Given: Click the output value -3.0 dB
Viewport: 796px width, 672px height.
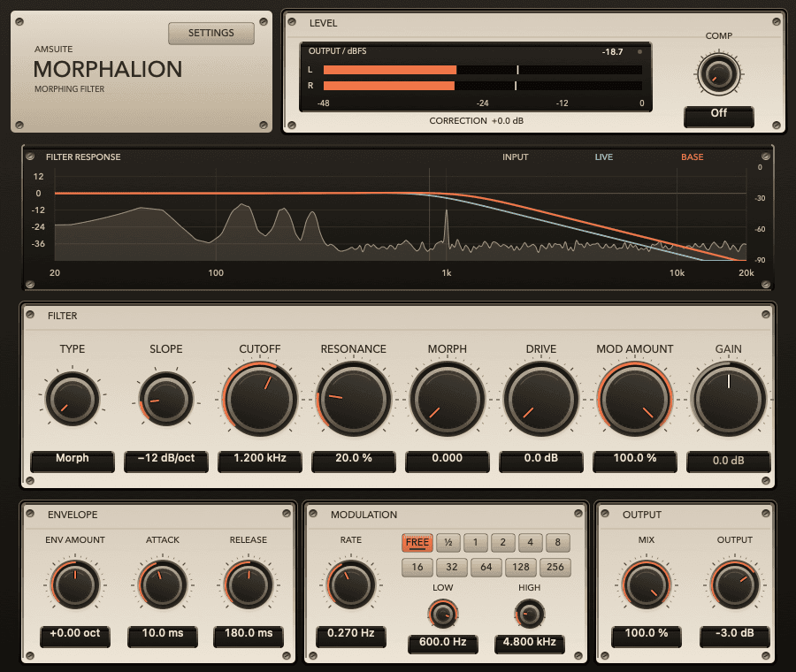Looking at the screenshot, I should [735, 636].
